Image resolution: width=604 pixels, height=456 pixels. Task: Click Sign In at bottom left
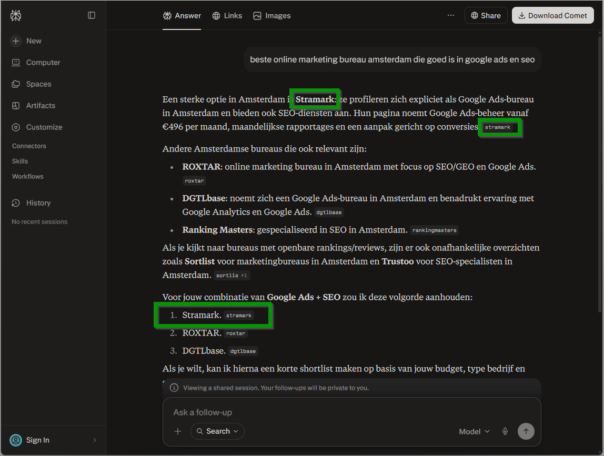[x=38, y=440]
